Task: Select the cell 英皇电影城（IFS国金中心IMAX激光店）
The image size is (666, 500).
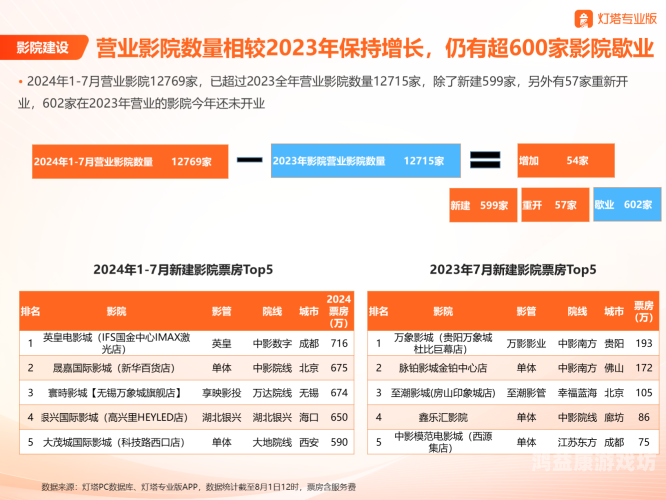Action: [116, 343]
